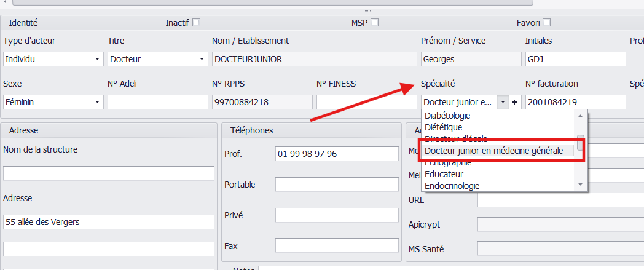
Task: Click the Portable phone number field
Action: pyautogui.click(x=337, y=185)
